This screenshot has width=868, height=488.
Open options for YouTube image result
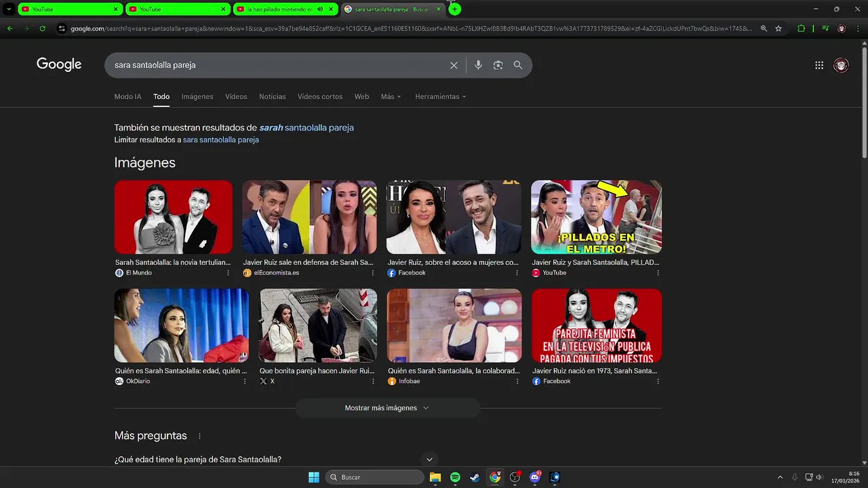[x=658, y=272]
